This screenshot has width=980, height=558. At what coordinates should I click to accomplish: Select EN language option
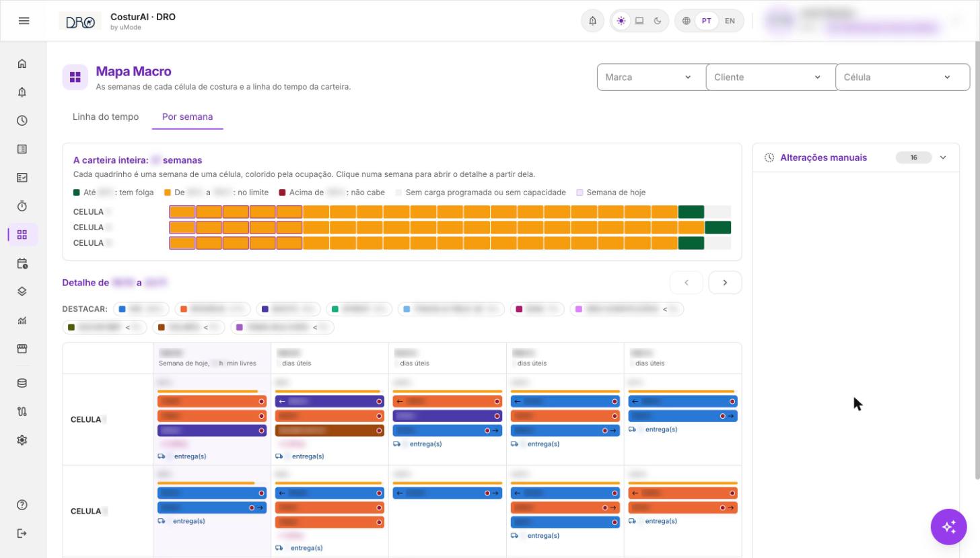pyautogui.click(x=730, y=21)
